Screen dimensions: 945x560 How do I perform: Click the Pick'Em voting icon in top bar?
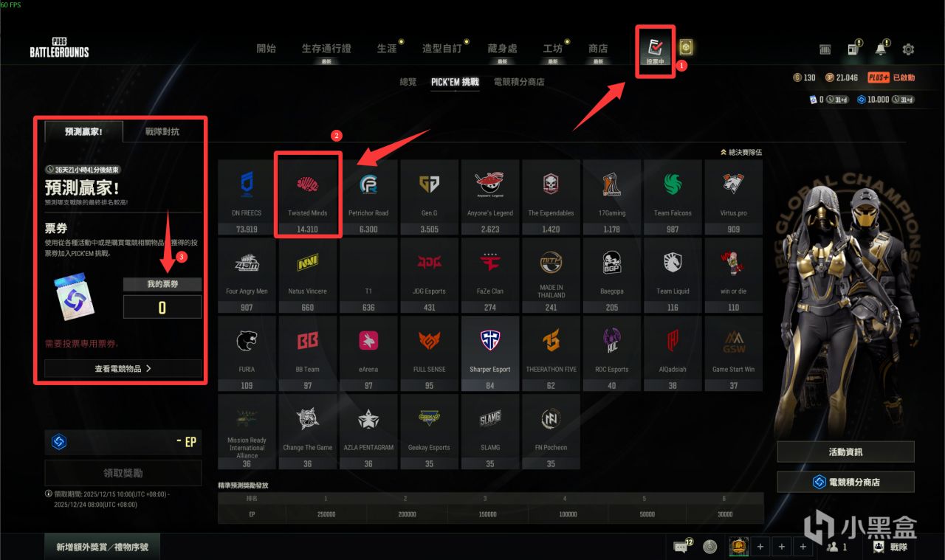655,51
